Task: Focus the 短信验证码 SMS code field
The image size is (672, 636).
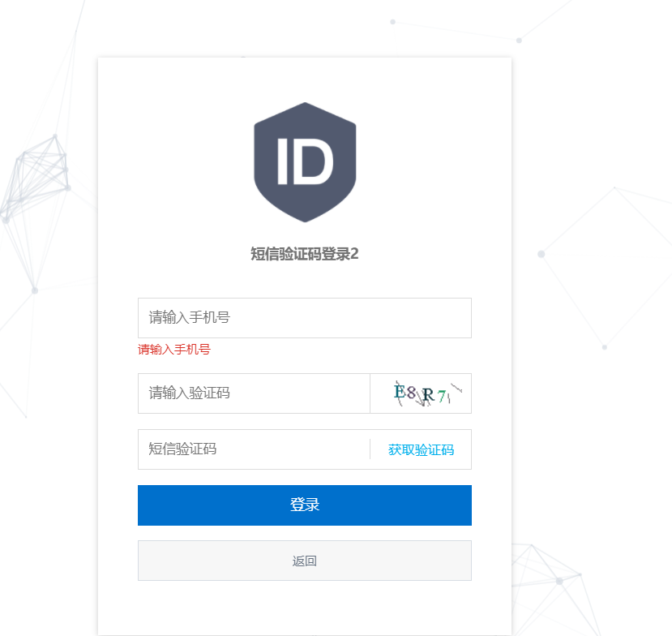Action: click(254, 449)
